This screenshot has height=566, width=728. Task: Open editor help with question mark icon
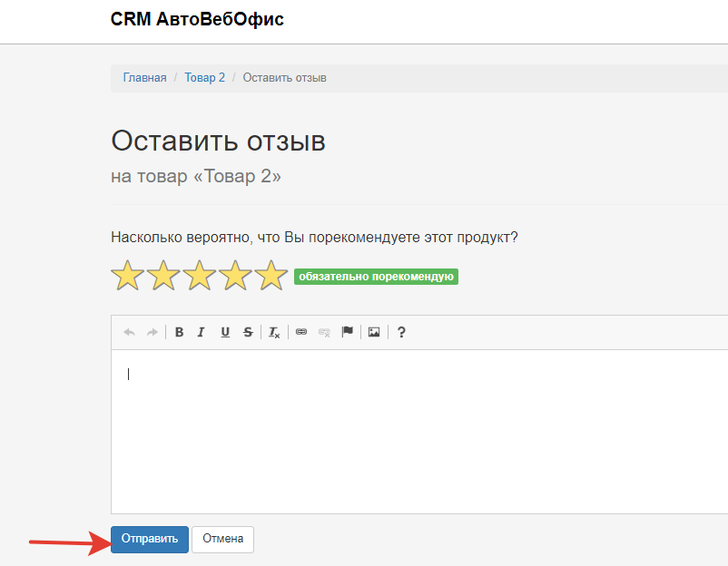[x=401, y=333]
